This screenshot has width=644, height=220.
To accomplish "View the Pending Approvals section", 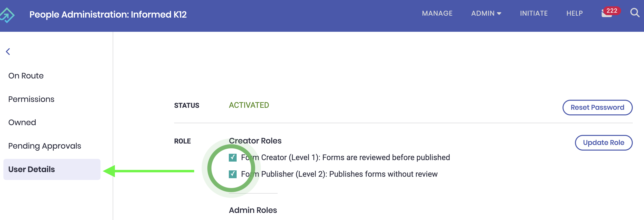I will pos(45,146).
